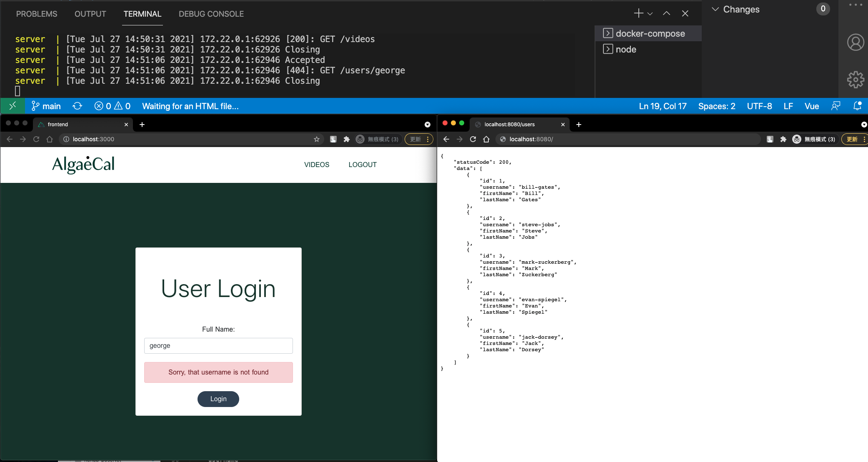Screen dimensions: 868x462
Task: Change the LF end of line sequence
Action: (788, 106)
